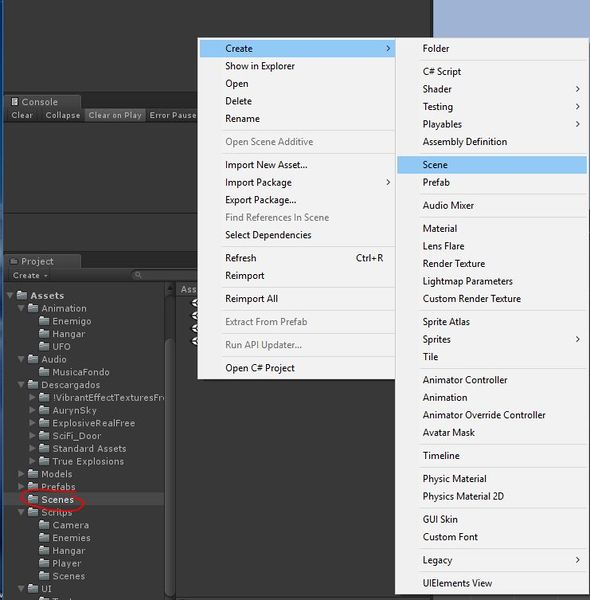Viewport: 590px width, 600px height.
Task: Select the Standard Assets folder
Action: tap(83, 448)
